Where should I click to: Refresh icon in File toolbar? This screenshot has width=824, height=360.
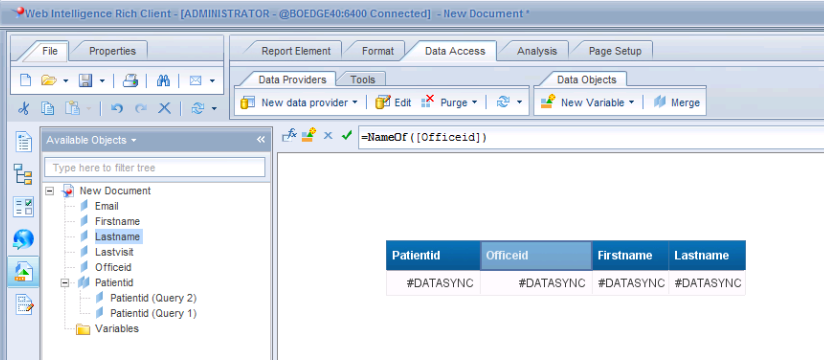(198, 108)
